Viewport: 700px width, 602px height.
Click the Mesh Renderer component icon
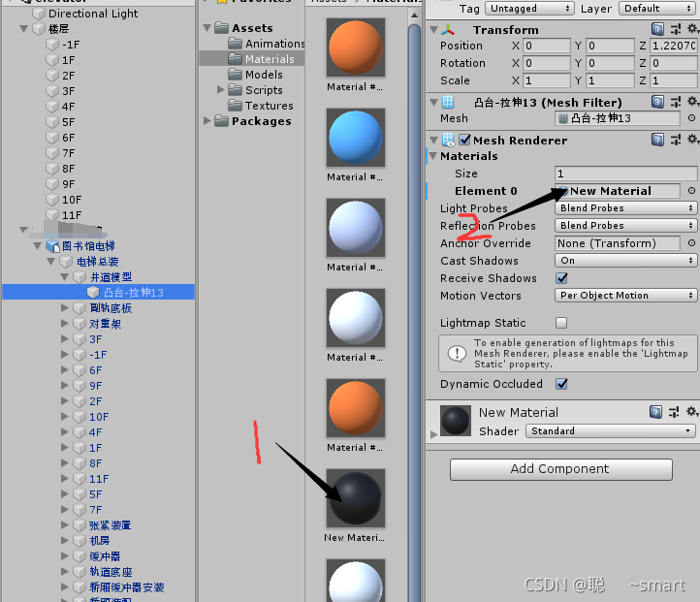[x=448, y=141]
